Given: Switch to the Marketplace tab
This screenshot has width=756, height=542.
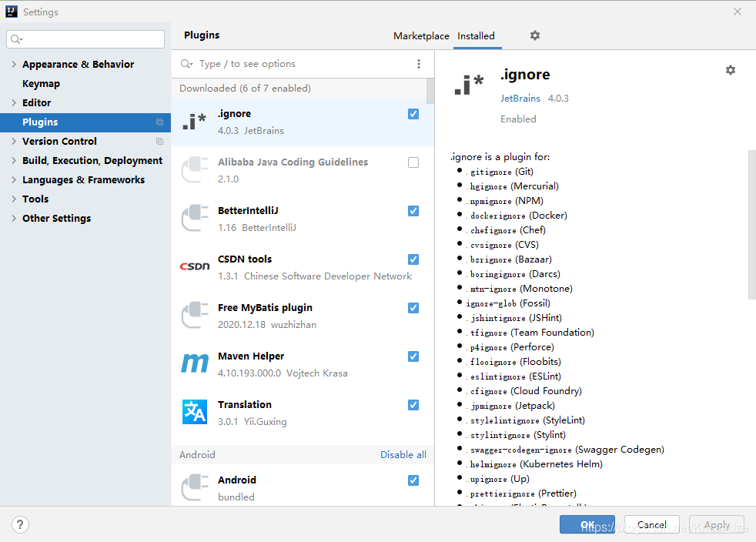Looking at the screenshot, I should [x=421, y=36].
